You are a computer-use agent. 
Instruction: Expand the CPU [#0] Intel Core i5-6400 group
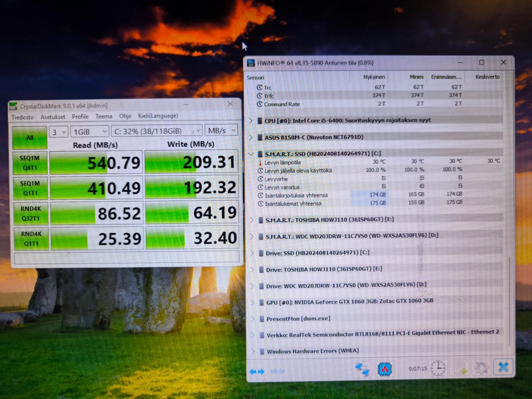pyautogui.click(x=250, y=120)
